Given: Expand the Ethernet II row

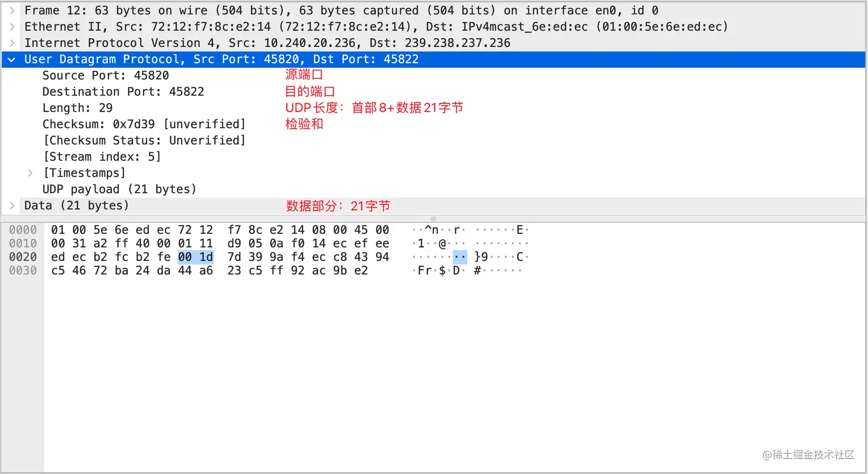Looking at the screenshot, I should pyautogui.click(x=12, y=26).
